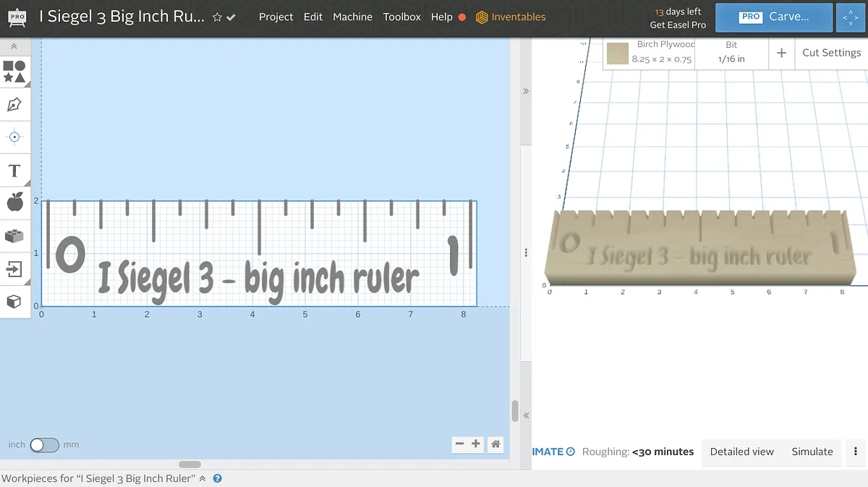Collapse the 3D preview pane chevron
The image size is (868, 487).
click(x=526, y=91)
